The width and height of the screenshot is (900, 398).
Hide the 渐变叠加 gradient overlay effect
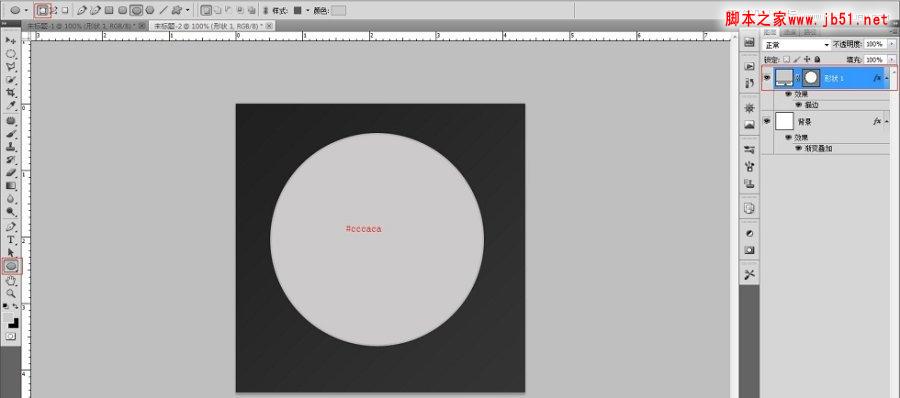[798, 148]
